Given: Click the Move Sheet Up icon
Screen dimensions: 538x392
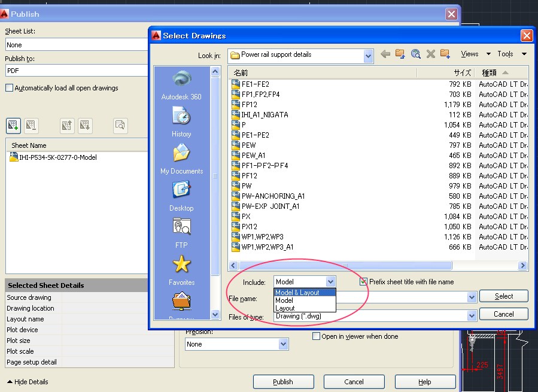Looking at the screenshot, I should (68, 126).
